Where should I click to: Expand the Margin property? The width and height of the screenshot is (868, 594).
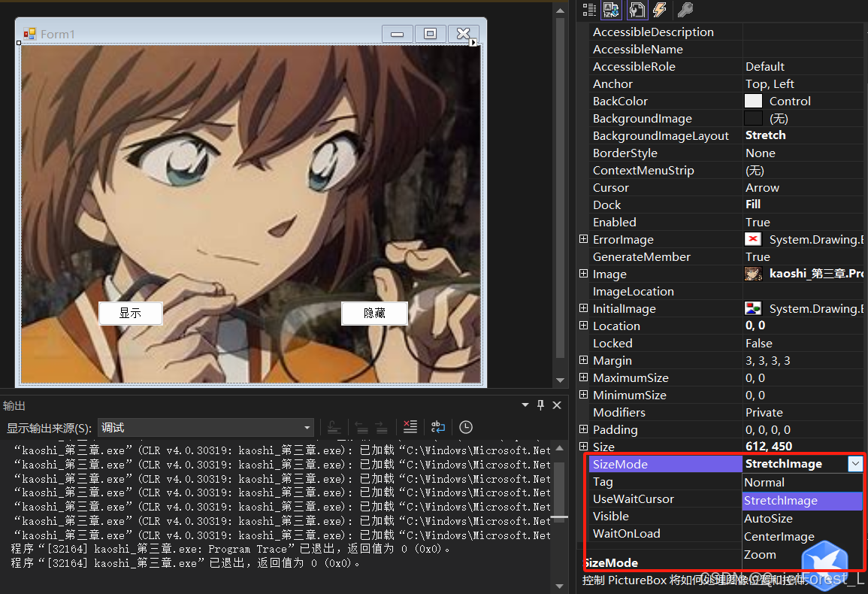[x=583, y=359]
